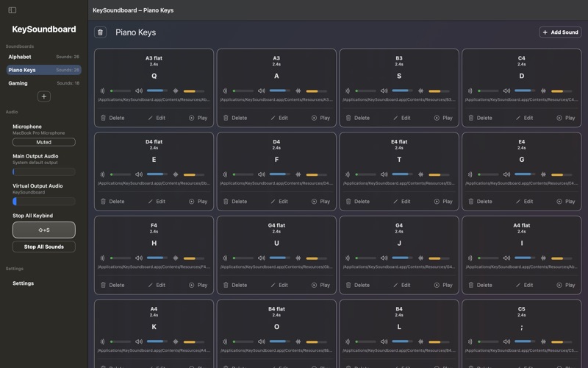Screen dimensions: 588x368
Task: Click the play icon on F4 card
Action: 192,286
